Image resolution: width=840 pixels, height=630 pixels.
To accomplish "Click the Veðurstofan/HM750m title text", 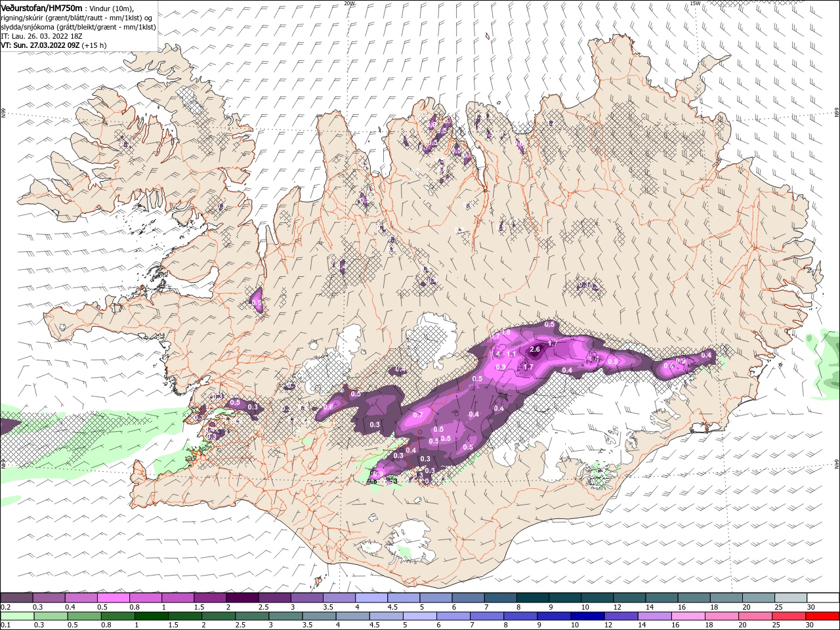I will [x=42, y=8].
